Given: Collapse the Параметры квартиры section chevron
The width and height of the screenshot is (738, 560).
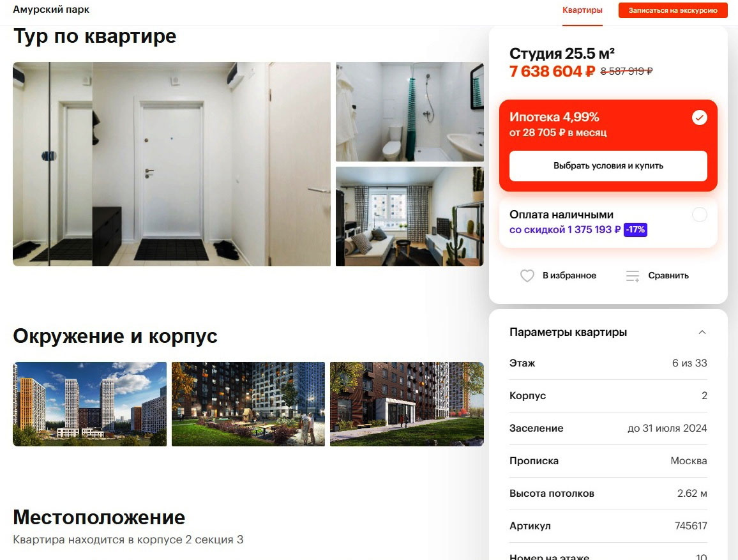Looking at the screenshot, I should (702, 332).
